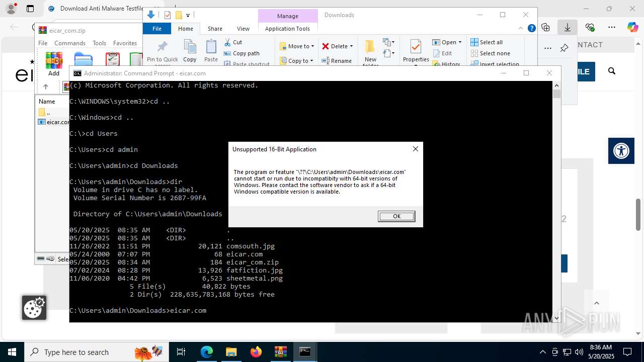Expand New item dropdown in Explorer

click(x=389, y=42)
